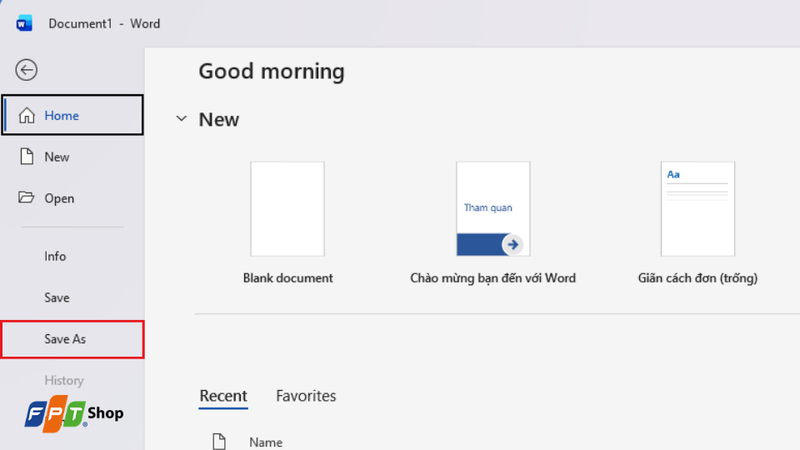Collapse the New section chevron
800x450 pixels.
tap(181, 119)
